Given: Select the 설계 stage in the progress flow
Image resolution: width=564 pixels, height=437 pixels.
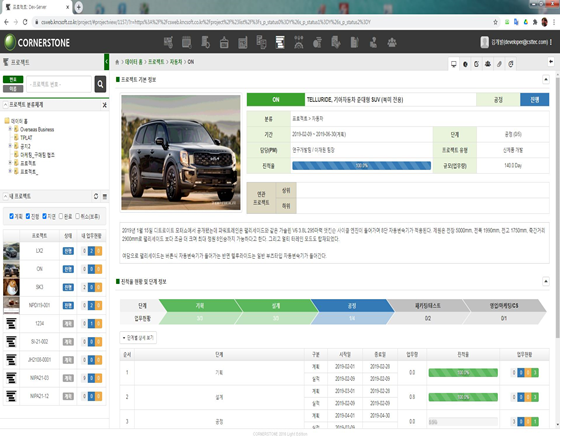Looking at the screenshot, I should [276, 306].
